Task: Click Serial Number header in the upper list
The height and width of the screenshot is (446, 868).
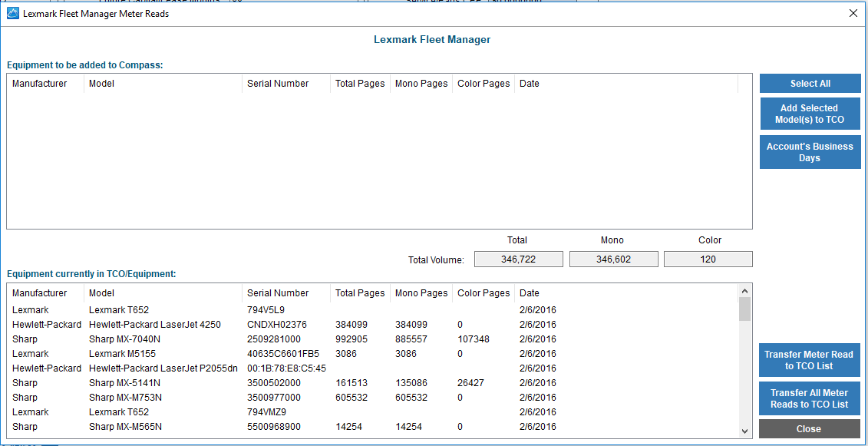Action: tap(286, 84)
